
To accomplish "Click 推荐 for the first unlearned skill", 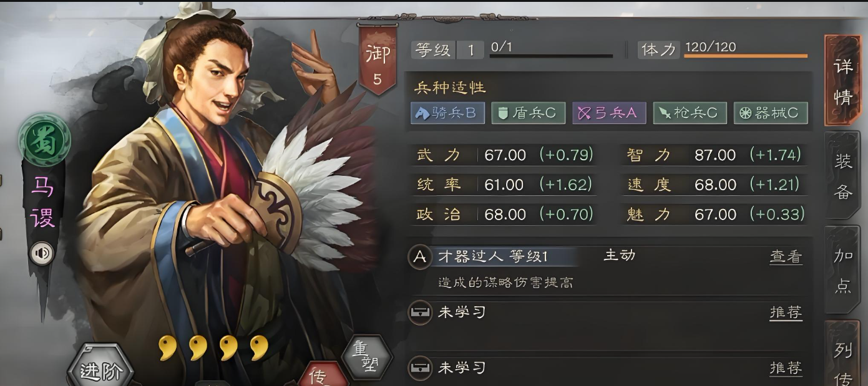I will [786, 312].
